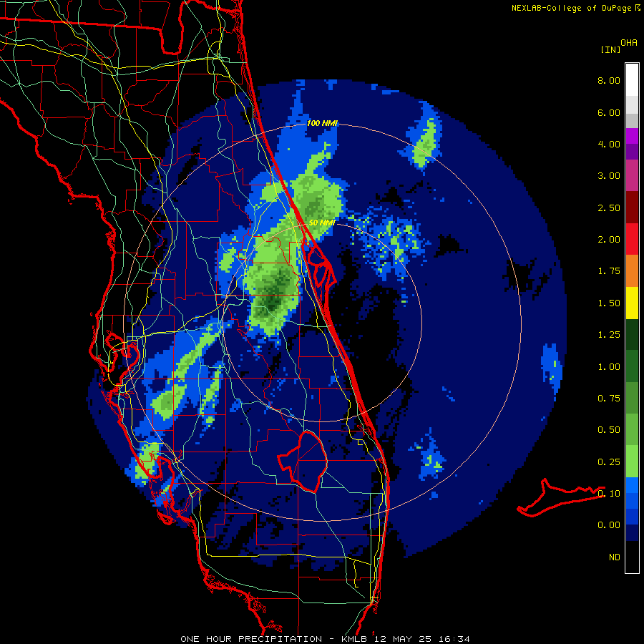The height and width of the screenshot is (644, 644).
Task: Click the bright red 2.00 legend swatch
Action: pyautogui.click(x=632, y=239)
